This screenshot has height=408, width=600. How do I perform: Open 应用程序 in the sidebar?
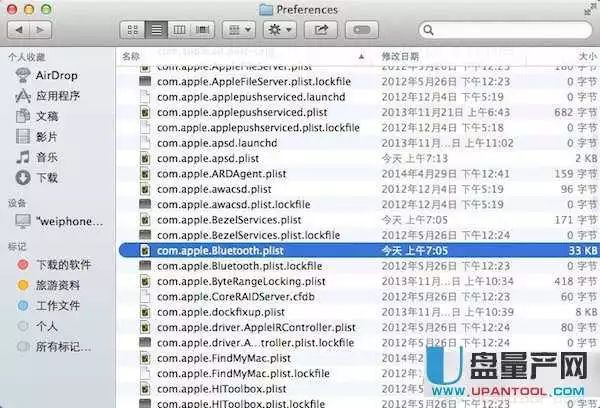pyautogui.click(x=47, y=96)
